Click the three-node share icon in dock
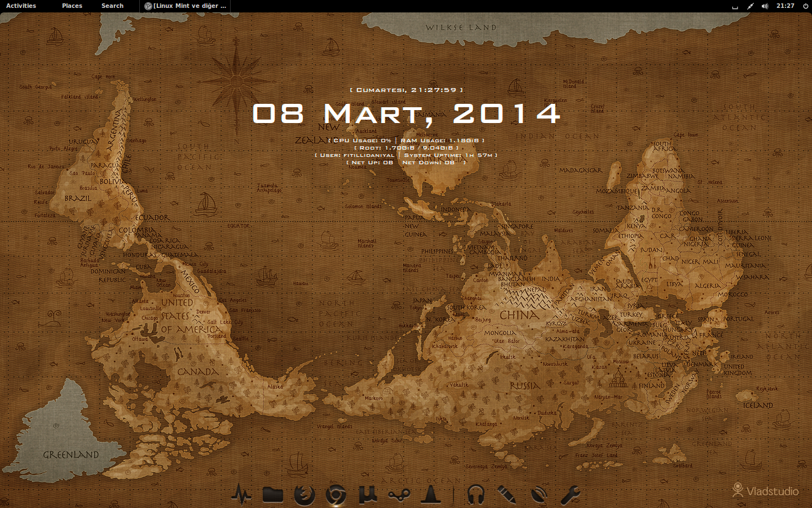 (399, 496)
